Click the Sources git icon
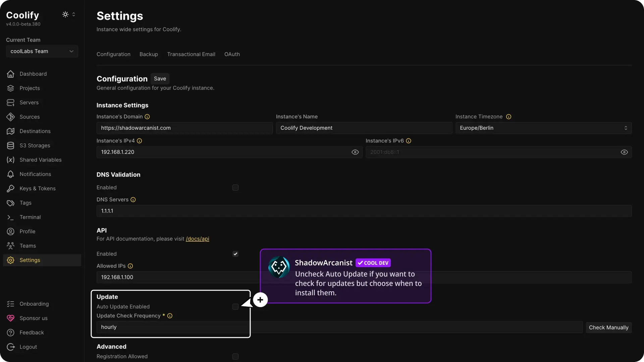 point(10,117)
